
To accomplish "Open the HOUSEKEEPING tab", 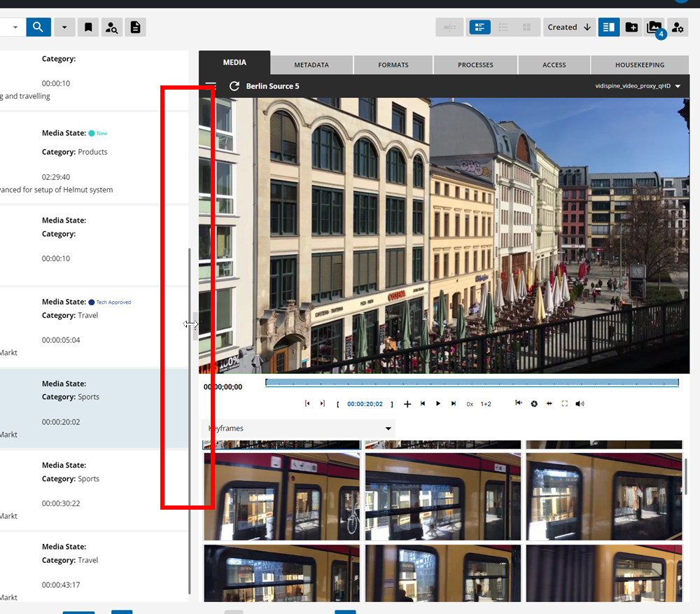I will coord(640,64).
